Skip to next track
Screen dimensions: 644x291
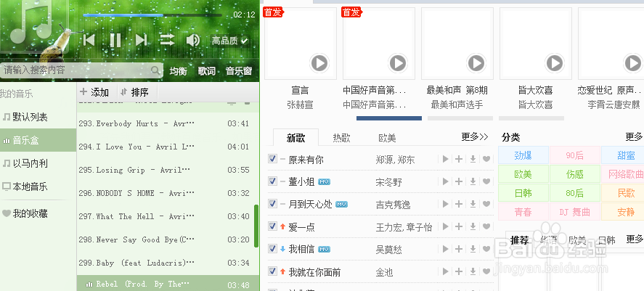(142, 40)
